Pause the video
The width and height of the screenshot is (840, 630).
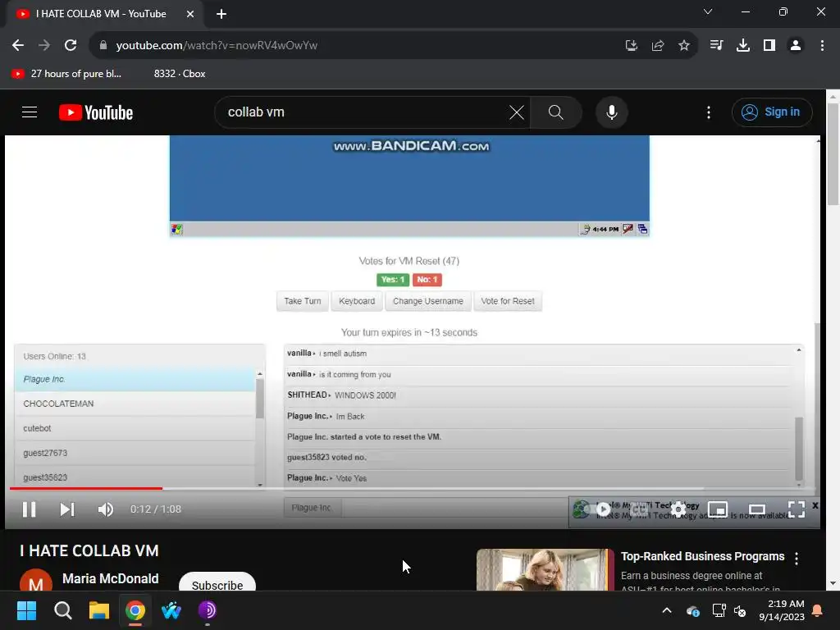[x=29, y=509]
